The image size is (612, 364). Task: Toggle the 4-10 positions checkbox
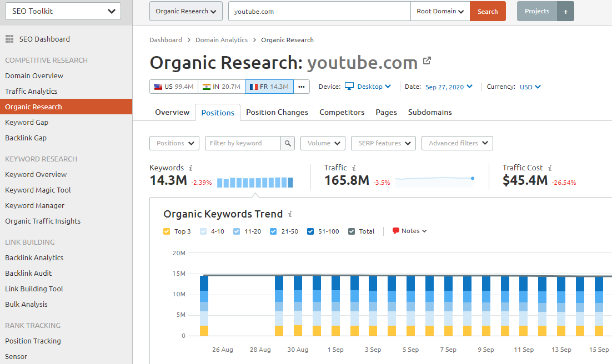click(203, 231)
